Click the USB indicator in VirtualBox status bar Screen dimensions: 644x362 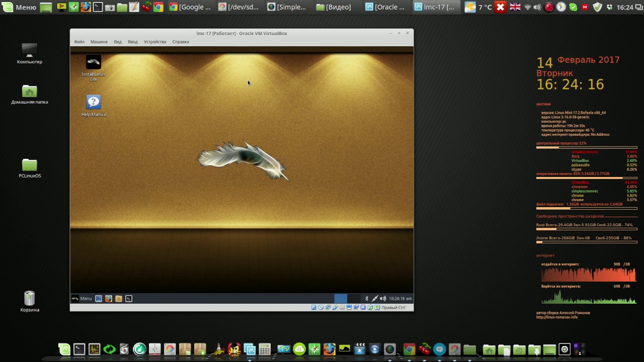(x=335, y=308)
